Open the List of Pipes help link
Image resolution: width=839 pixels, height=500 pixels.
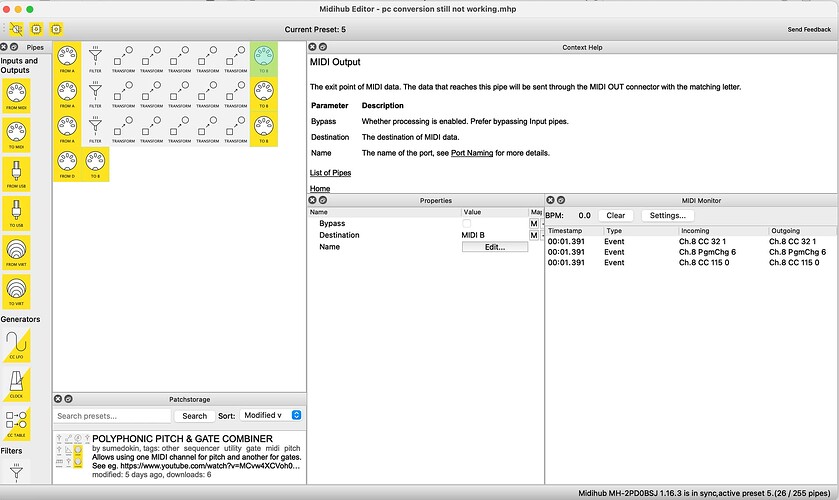click(331, 173)
